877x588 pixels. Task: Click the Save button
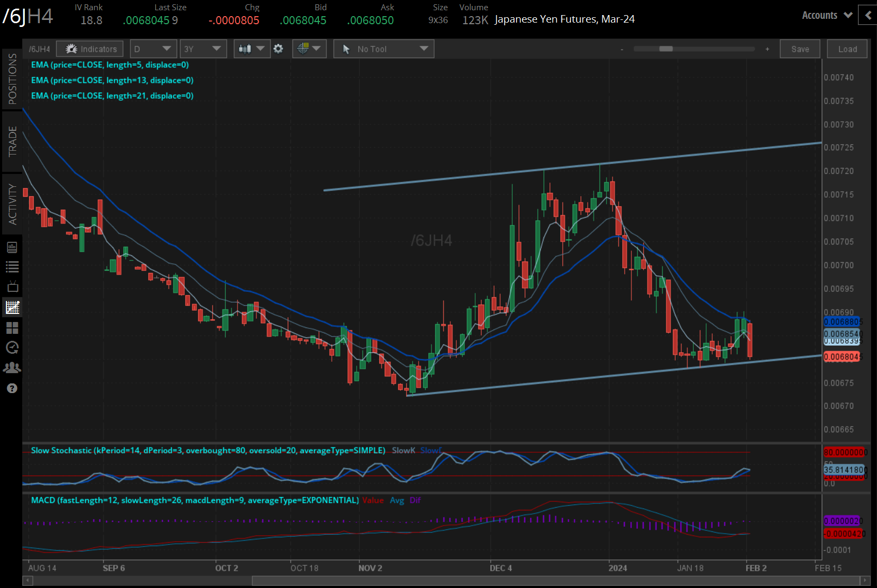(x=799, y=48)
